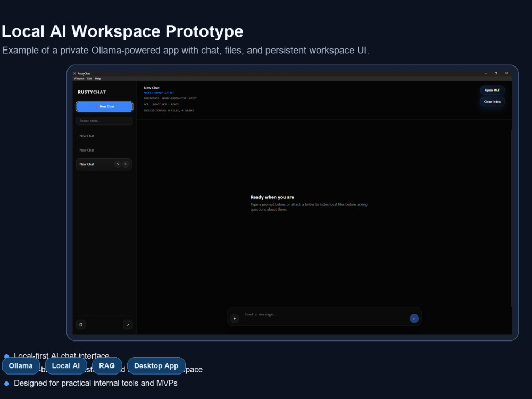532x399 pixels.
Task: Close the RustyChat window
Action: point(506,73)
